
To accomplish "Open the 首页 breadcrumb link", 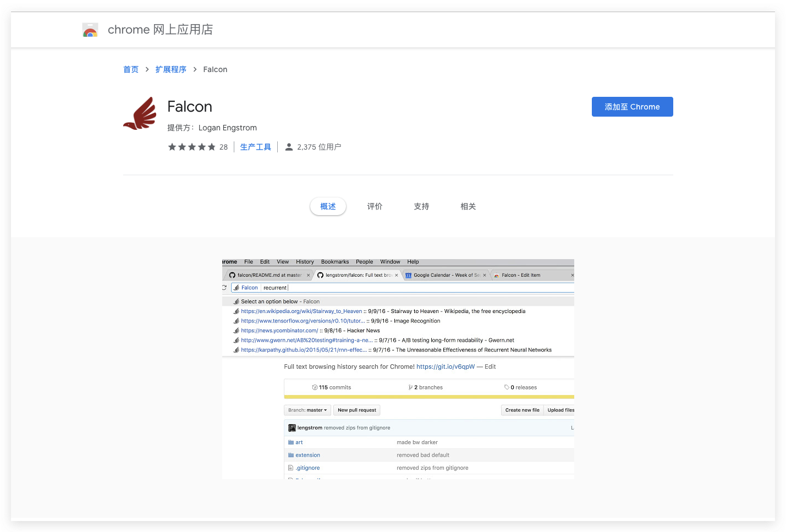I will [x=131, y=69].
